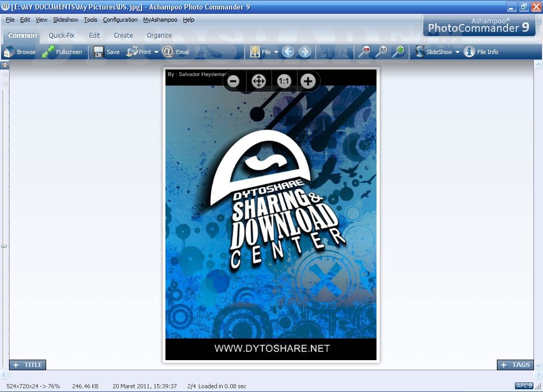Image resolution: width=543 pixels, height=392 pixels.
Task: Go to the previous image arrow
Action: pyautogui.click(x=288, y=52)
